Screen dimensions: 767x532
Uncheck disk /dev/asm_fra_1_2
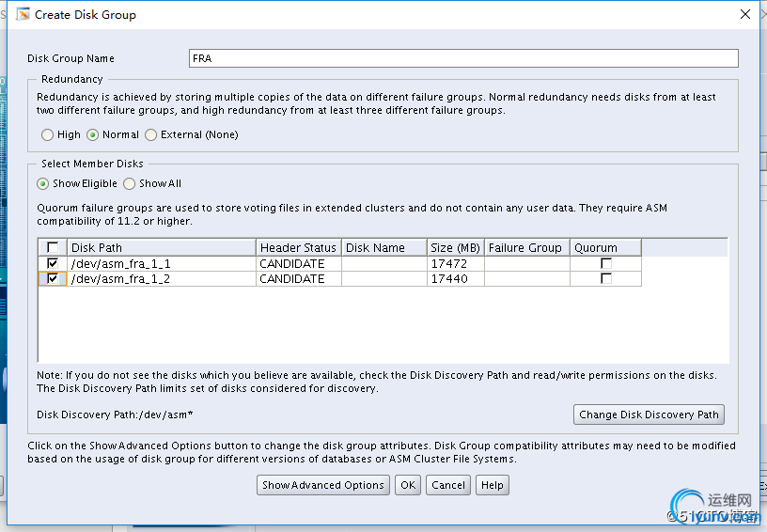[53, 278]
